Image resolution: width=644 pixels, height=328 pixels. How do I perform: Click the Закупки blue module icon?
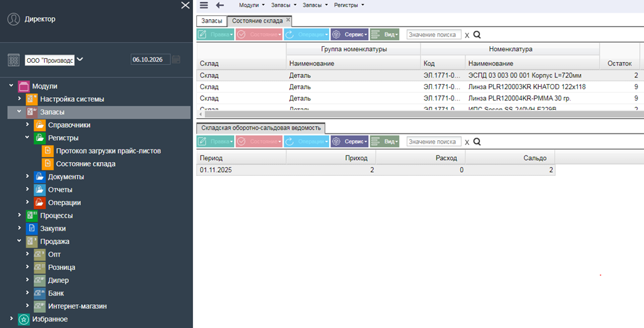click(32, 229)
